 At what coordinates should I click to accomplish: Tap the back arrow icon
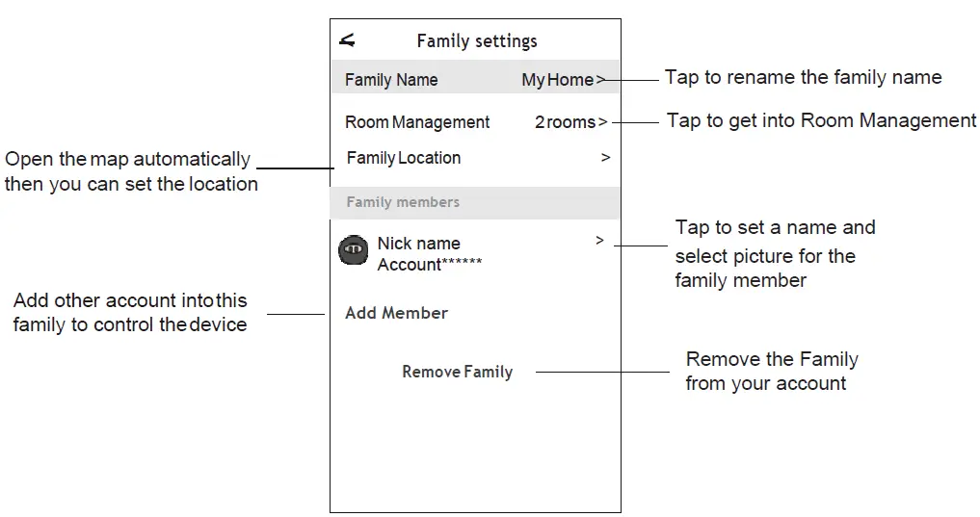[348, 40]
